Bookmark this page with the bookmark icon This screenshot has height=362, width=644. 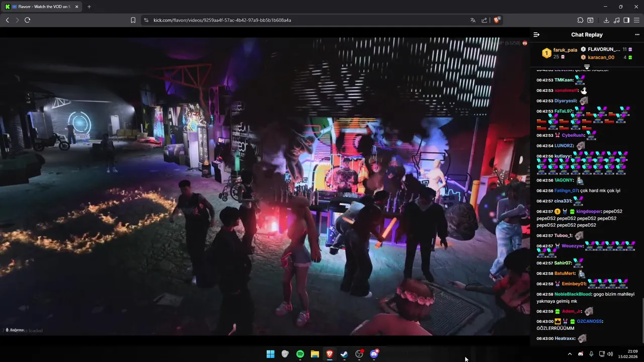133,20
